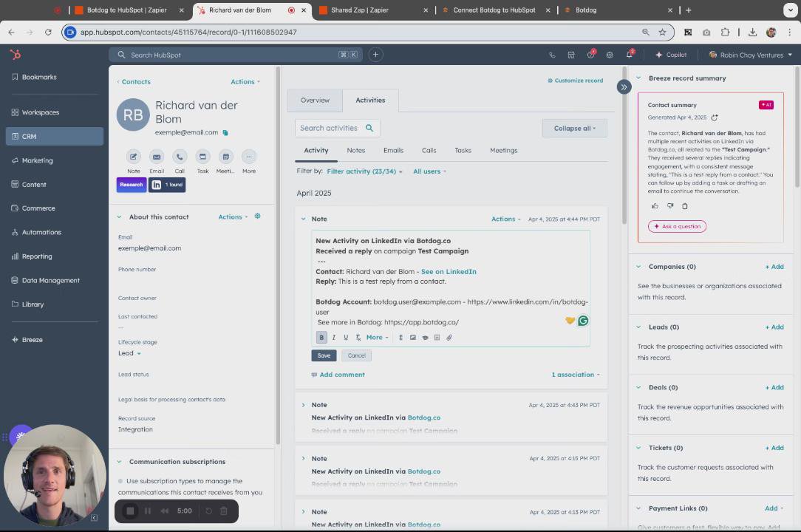
Task: Click the Email icon under contact name
Action: (x=157, y=157)
